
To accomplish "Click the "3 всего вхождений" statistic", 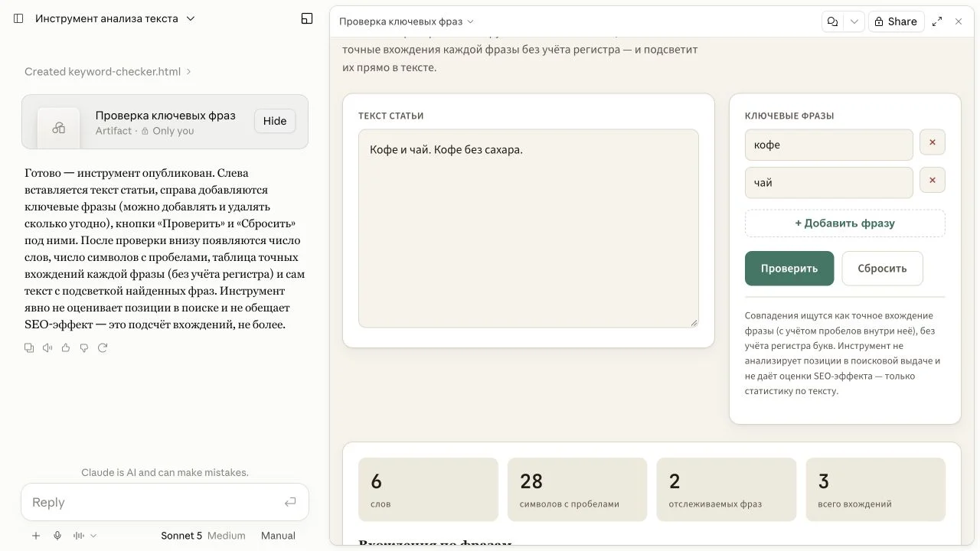I will pos(876,490).
